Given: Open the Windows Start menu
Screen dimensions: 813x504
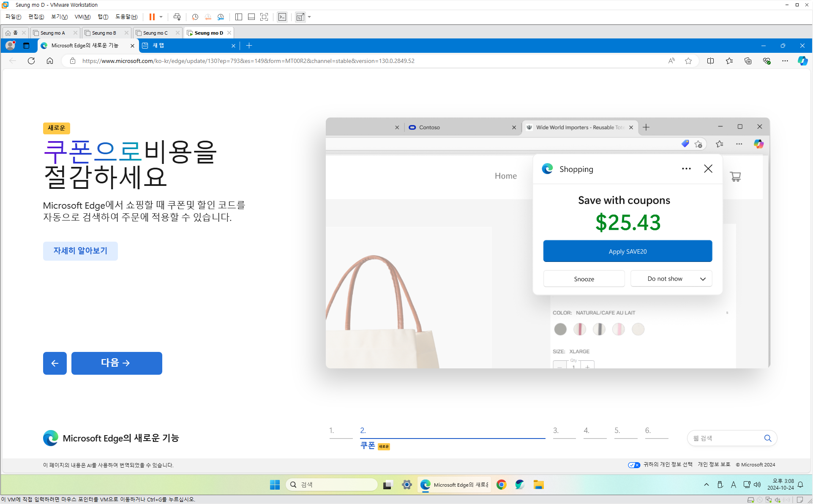Looking at the screenshot, I should [x=275, y=485].
